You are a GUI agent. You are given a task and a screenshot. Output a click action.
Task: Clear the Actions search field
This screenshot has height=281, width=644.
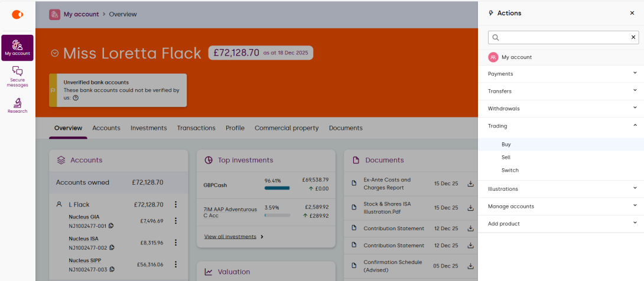pos(633,37)
